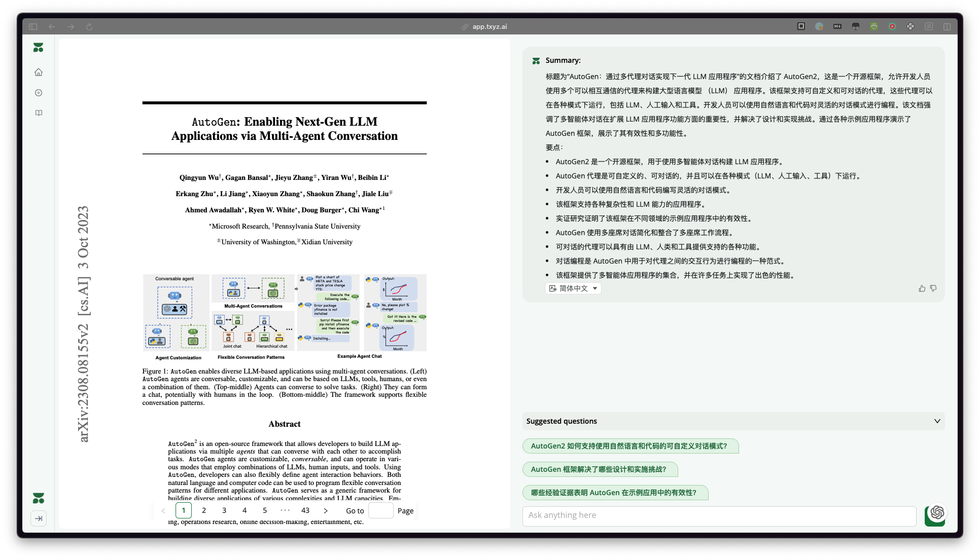Collapse the Suggested questions section

coord(937,421)
